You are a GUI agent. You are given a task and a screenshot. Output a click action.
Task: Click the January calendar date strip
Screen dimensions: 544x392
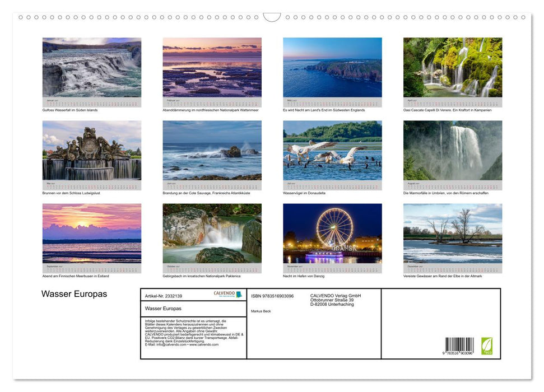pyautogui.click(x=91, y=102)
